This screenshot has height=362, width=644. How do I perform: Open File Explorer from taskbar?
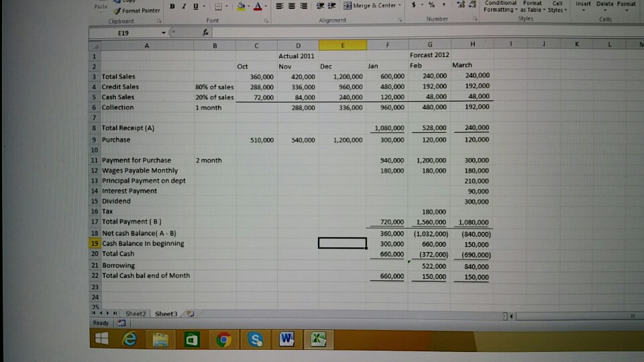tap(160, 340)
